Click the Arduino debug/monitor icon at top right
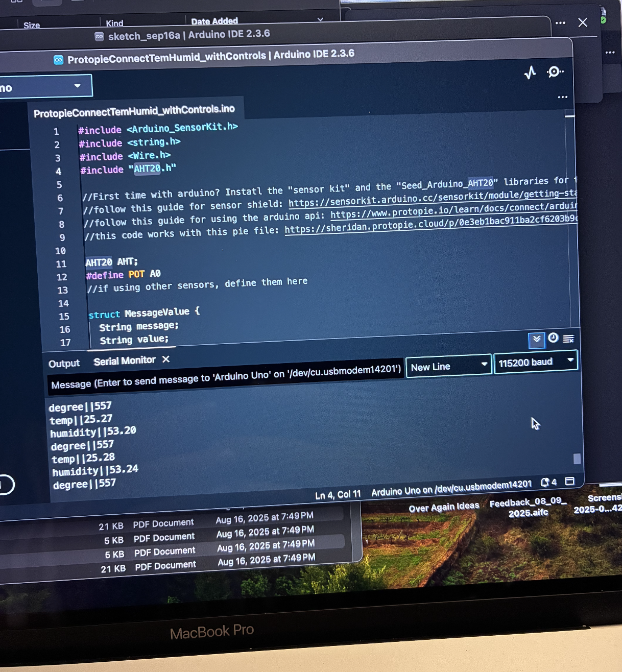The image size is (622, 672). point(555,72)
